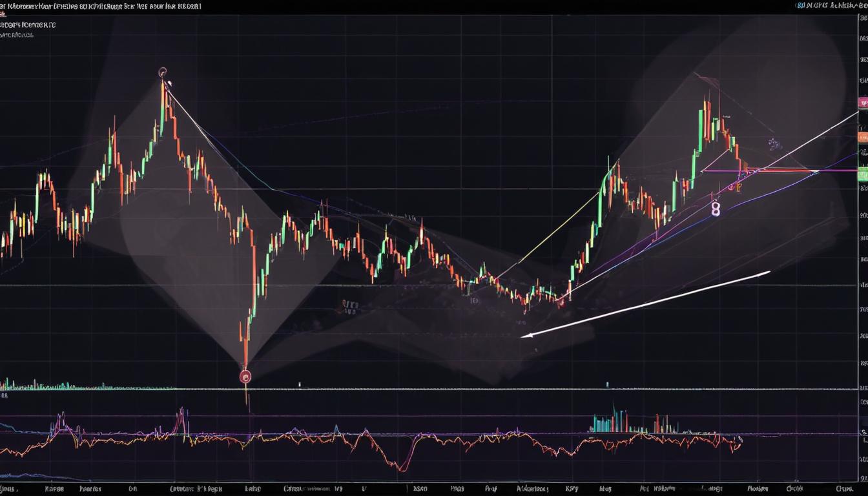Select the circle marker at the chart peak

161,72
